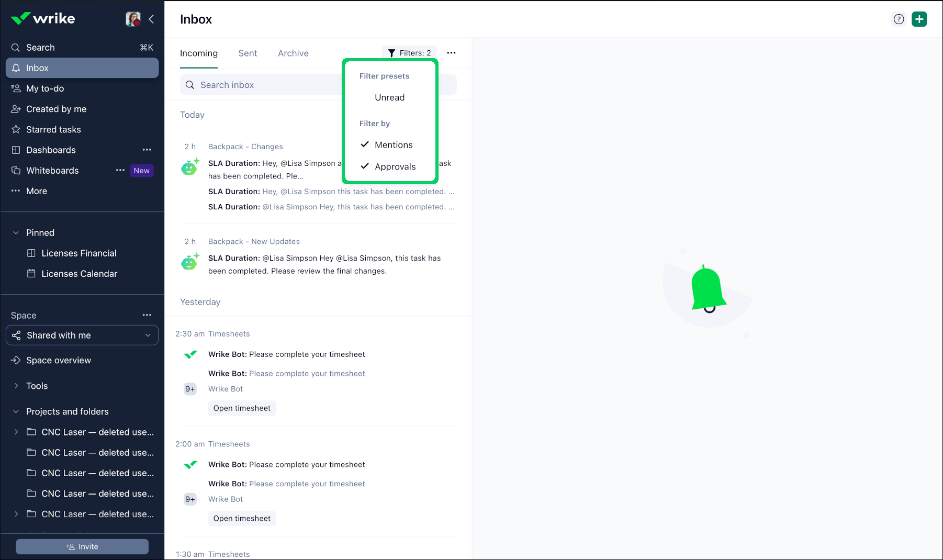The height and width of the screenshot is (560, 943).
Task: Expand the Tools section
Action: (16, 386)
